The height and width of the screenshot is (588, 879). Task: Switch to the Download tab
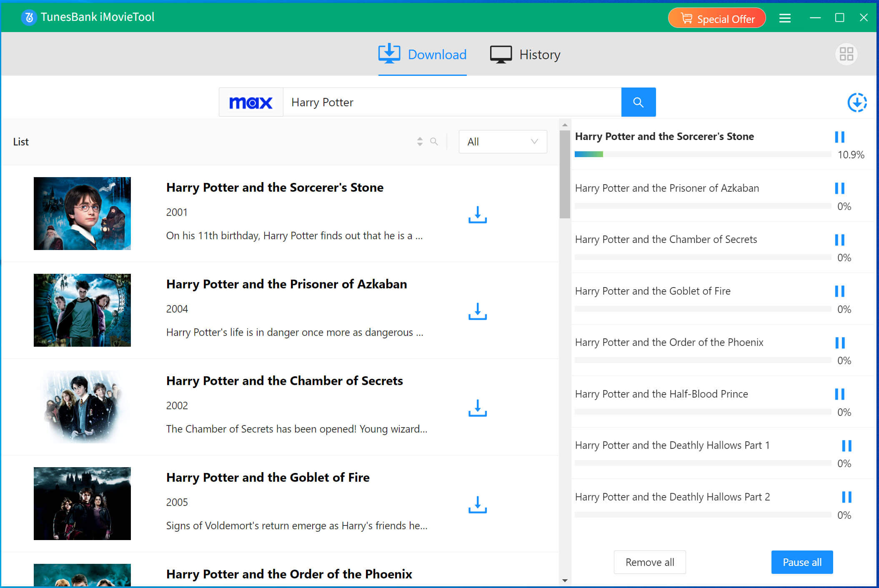pyautogui.click(x=422, y=54)
